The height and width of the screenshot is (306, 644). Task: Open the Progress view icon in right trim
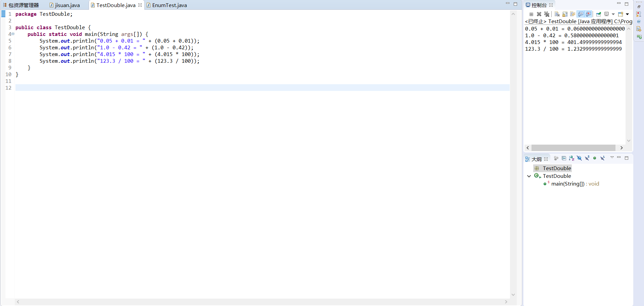point(639,37)
